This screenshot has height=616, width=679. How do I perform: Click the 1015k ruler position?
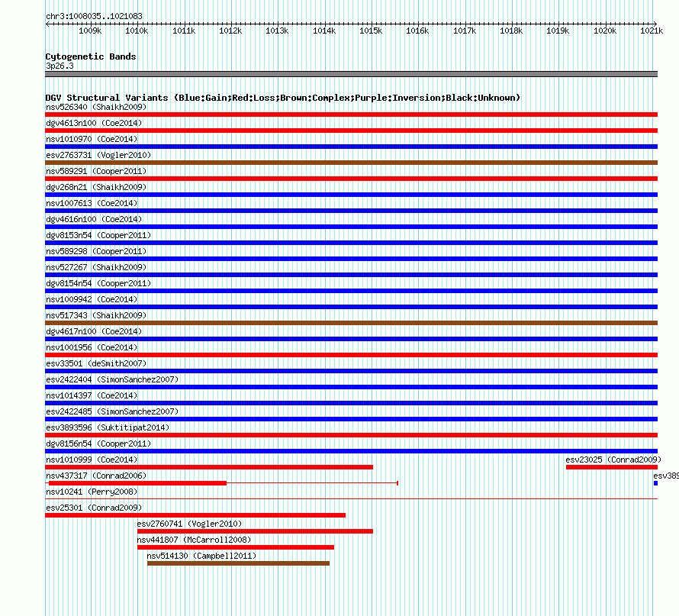tap(371, 31)
